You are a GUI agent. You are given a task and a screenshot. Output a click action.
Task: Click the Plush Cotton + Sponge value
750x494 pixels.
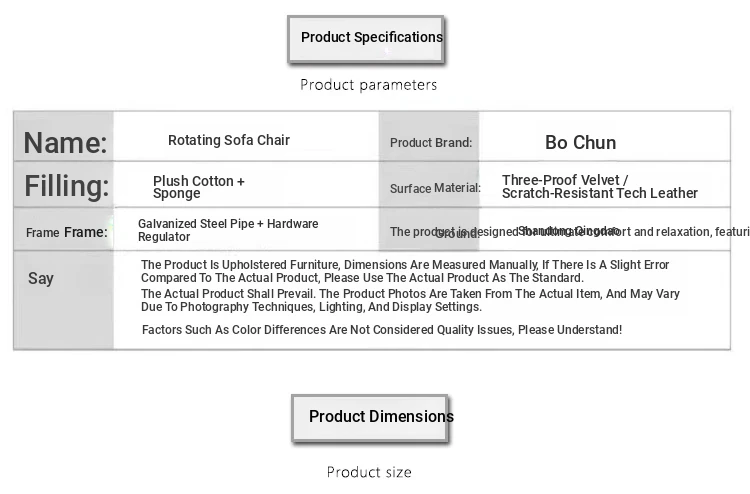click(x=199, y=187)
